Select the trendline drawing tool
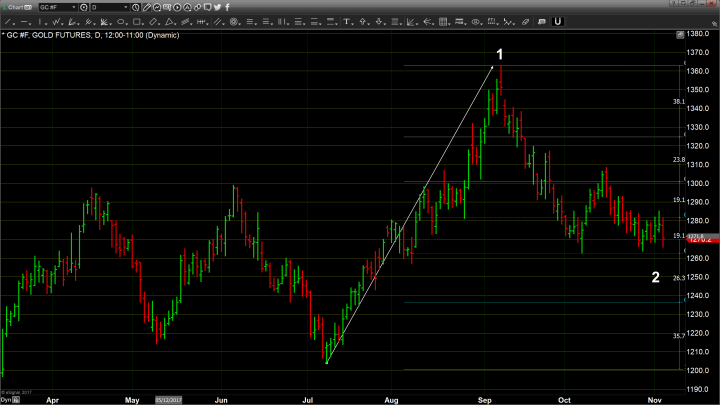 8,21
